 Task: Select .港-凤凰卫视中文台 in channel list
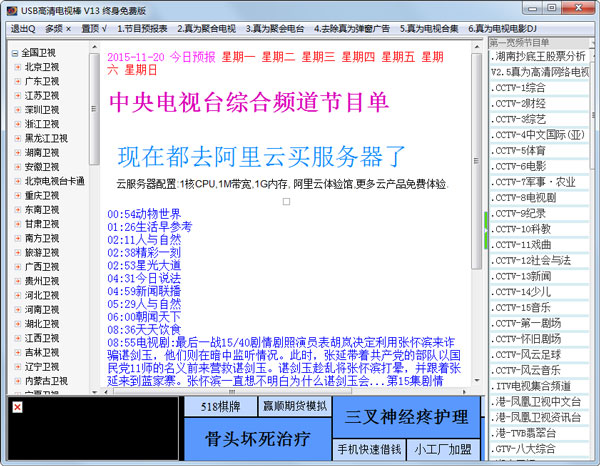click(x=539, y=402)
